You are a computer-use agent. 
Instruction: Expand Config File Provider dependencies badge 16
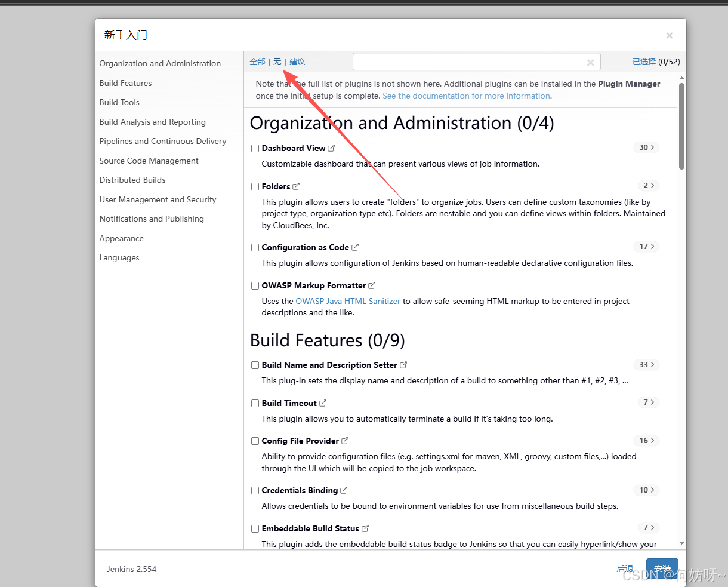(646, 440)
